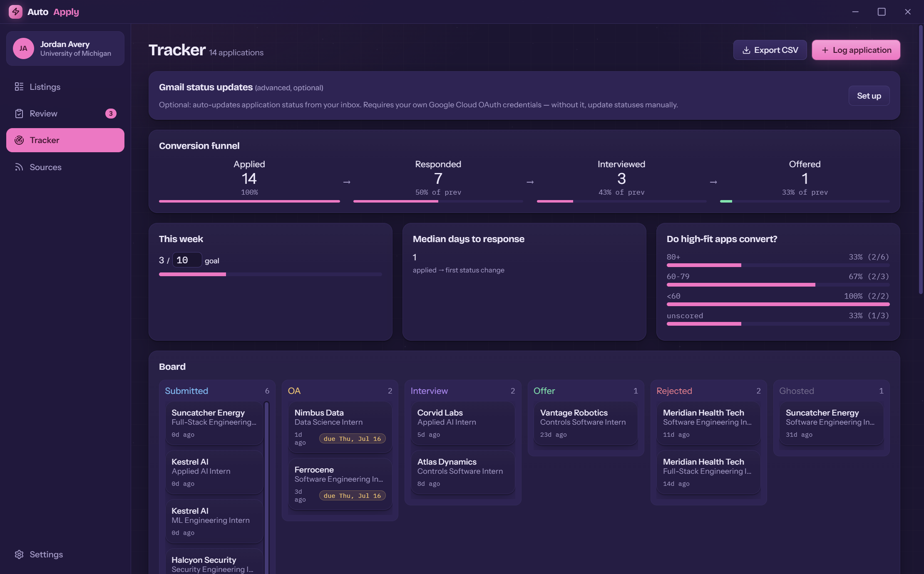Click the 'unscored' row label
This screenshot has height=574, width=924.
685,316
